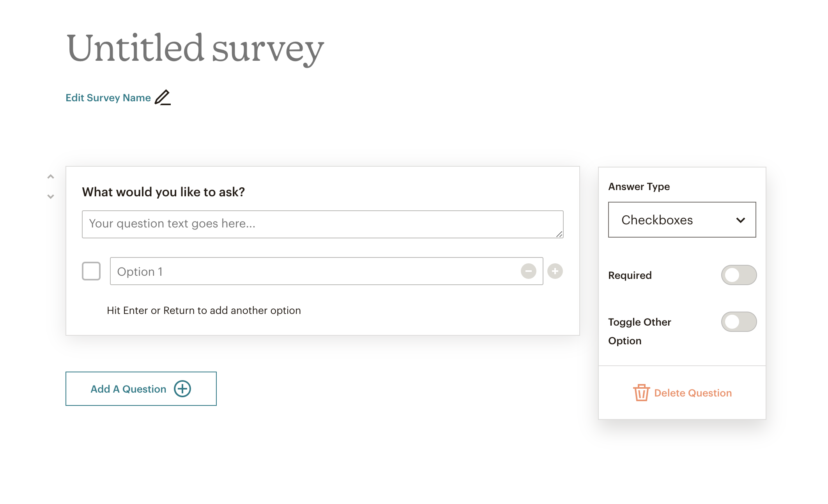The width and height of the screenshot is (828, 504).
Task: Move the question down with the down arrow icon
Action: coord(50,196)
